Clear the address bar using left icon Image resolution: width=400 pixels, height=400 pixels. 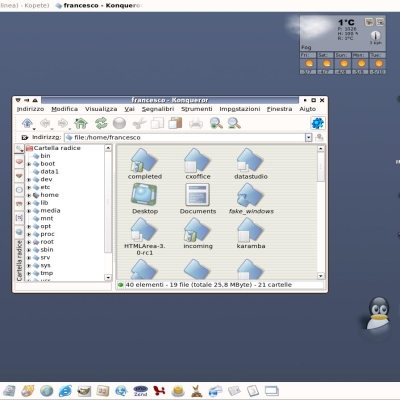(x=24, y=137)
